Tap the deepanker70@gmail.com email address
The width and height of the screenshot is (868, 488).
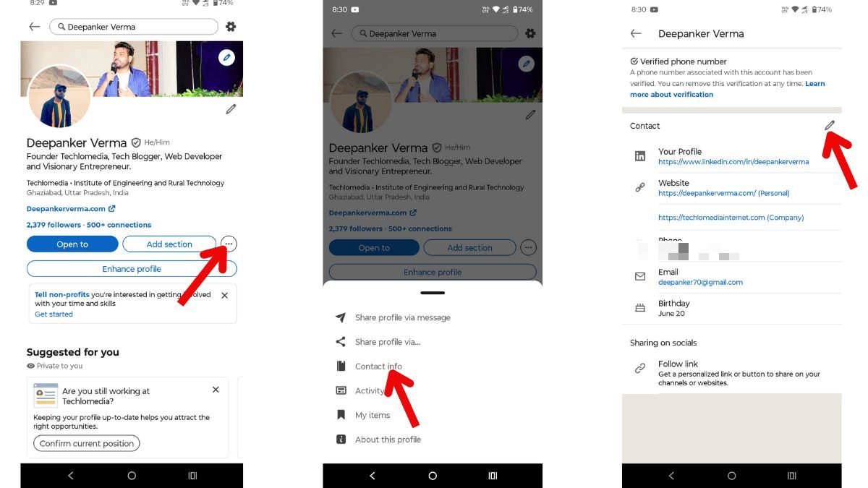700,282
